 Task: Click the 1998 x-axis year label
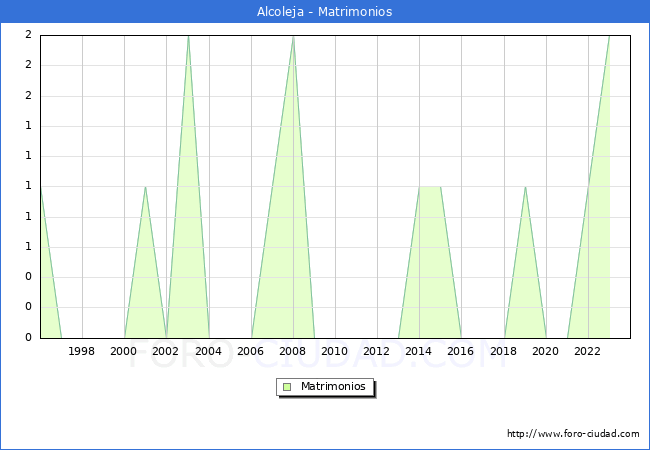pos(82,351)
